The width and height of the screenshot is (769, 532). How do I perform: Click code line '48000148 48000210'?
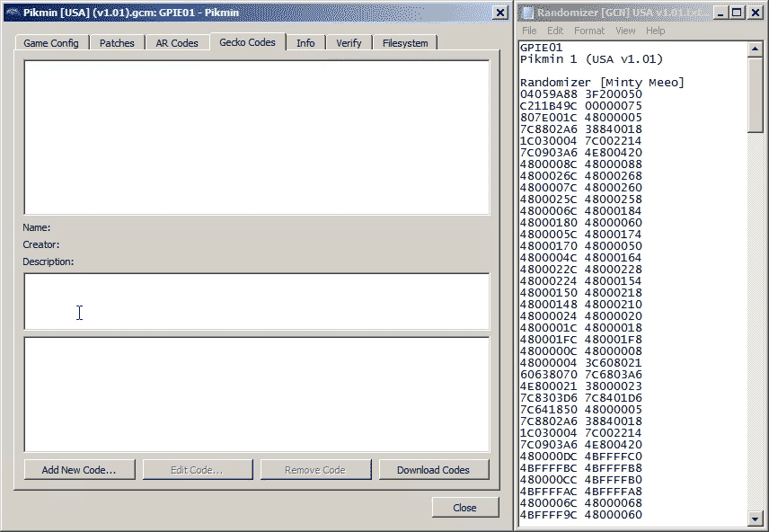(580, 305)
